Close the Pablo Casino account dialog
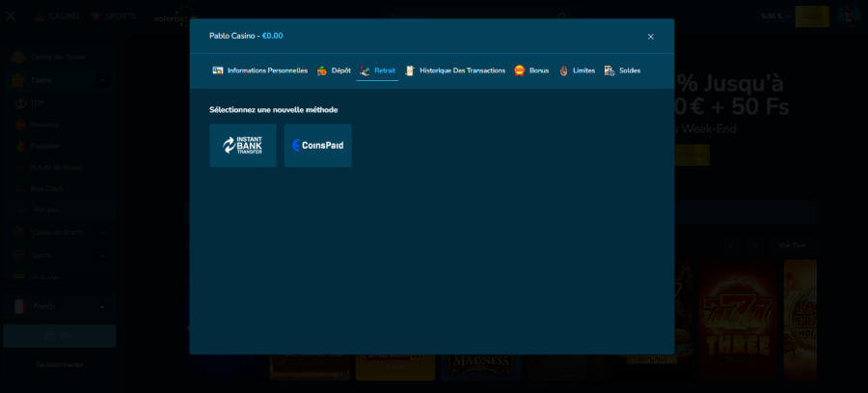Image resolution: width=868 pixels, height=393 pixels. point(650,37)
